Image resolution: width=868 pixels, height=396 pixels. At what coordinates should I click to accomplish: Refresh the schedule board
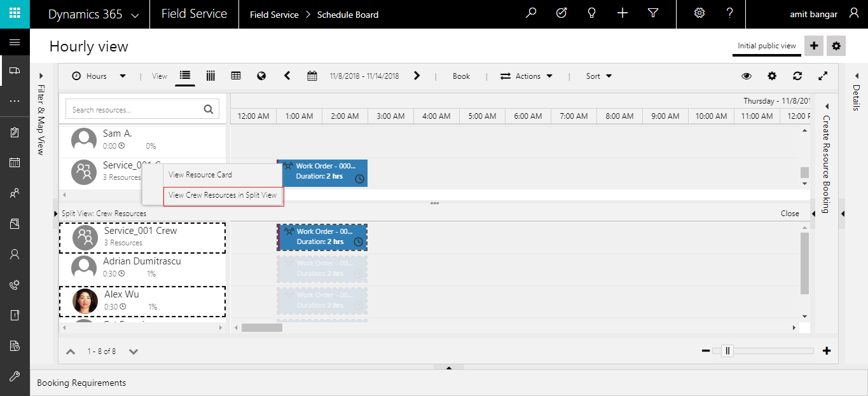tap(797, 76)
